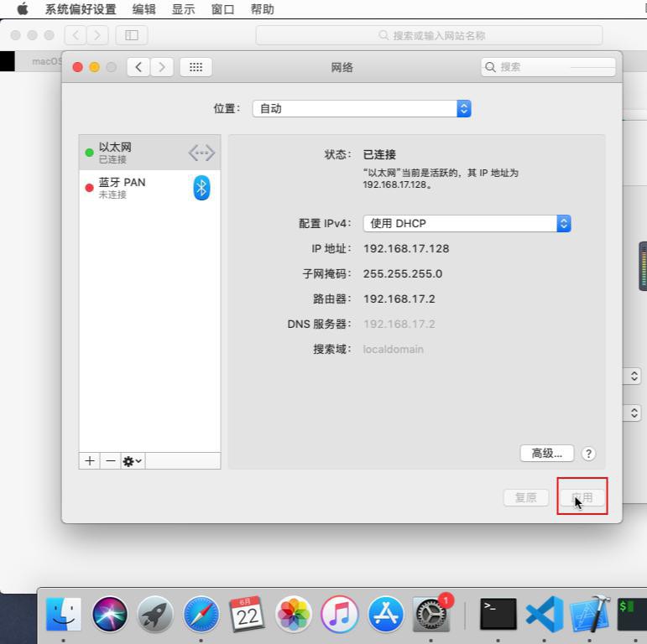Click the Safari forward button behind
Screen dimensions: 647x644
pos(97,35)
